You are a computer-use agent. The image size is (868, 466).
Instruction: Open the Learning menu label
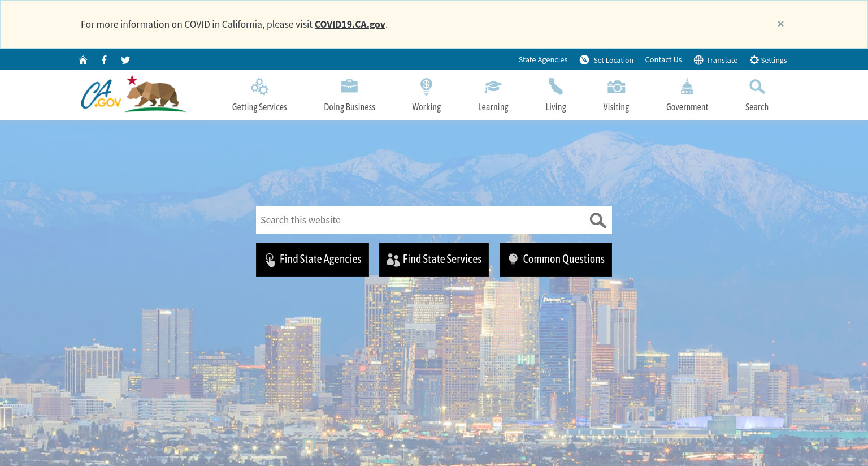(493, 107)
